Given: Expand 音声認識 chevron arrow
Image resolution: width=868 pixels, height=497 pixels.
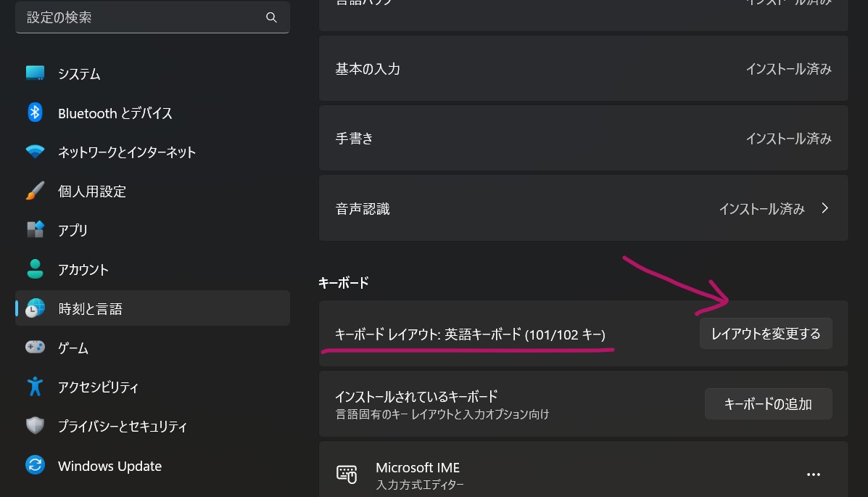Looking at the screenshot, I should pos(824,208).
